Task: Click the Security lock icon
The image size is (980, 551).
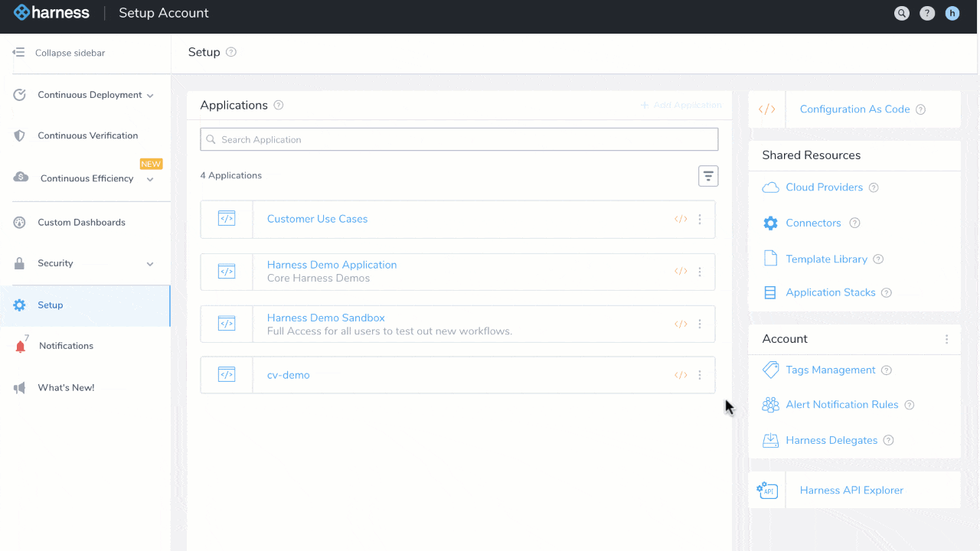Action: click(x=20, y=263)
